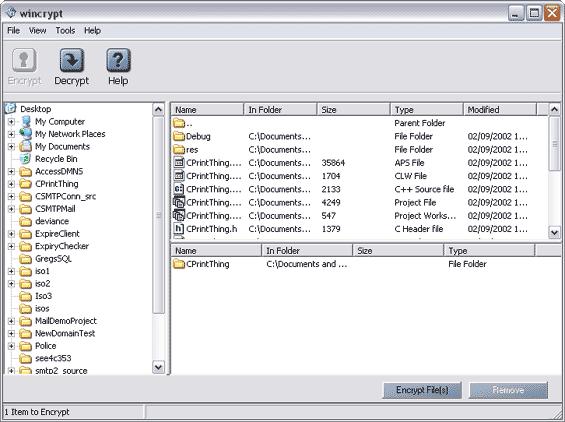The width and height of the screenshot is (565, 422).
Task: Click the AccessDMNS folder icon
Action: pos(26,172)
